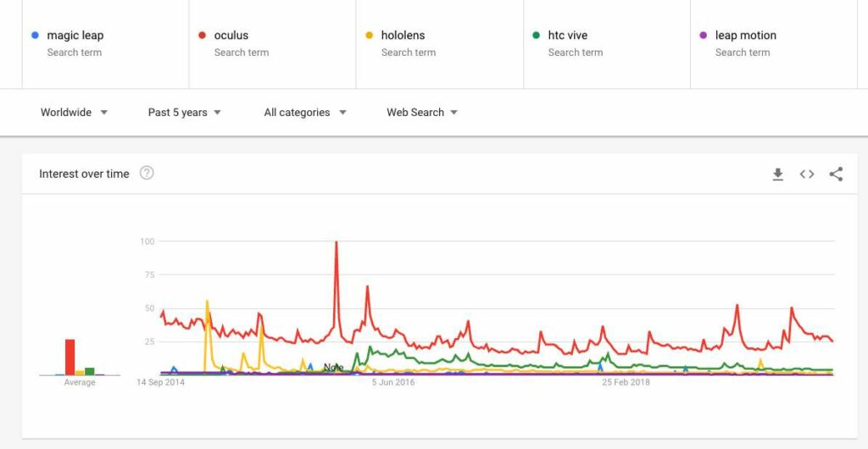The image size is (868, 449).
Task: Click the htc vive search term
Action: point(607,43)
